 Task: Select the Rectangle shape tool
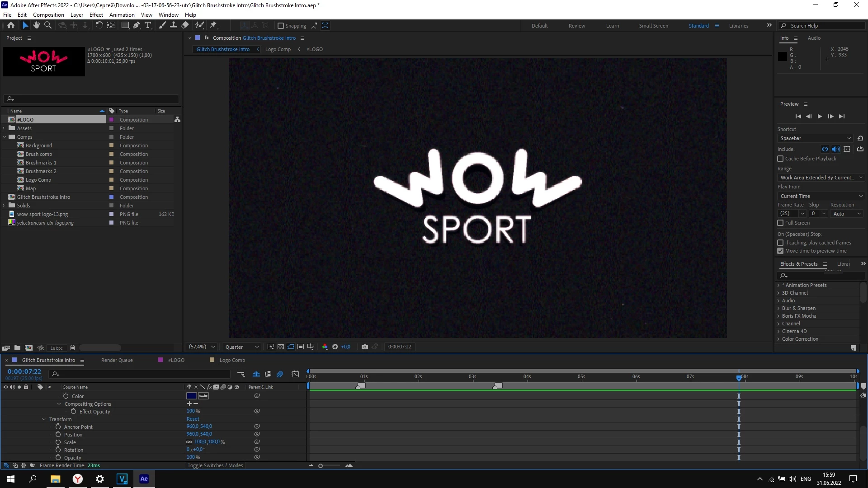tap(125, 25)
